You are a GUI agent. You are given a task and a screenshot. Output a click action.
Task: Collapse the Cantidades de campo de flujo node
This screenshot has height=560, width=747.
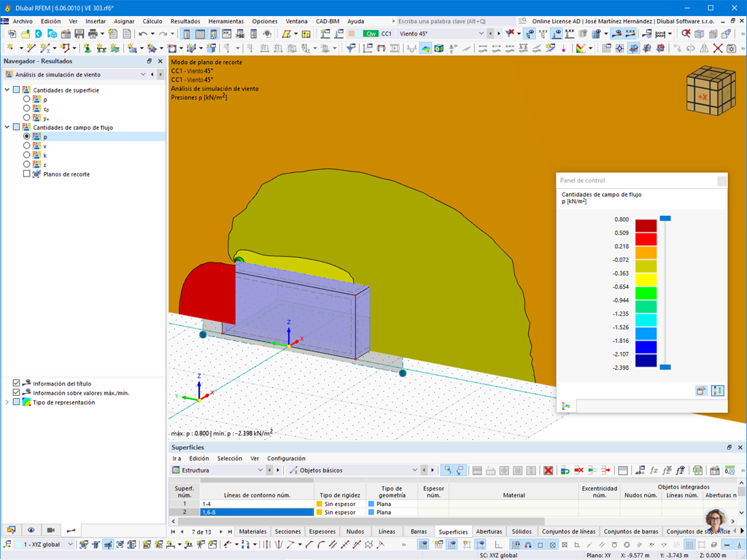[7, 127]
